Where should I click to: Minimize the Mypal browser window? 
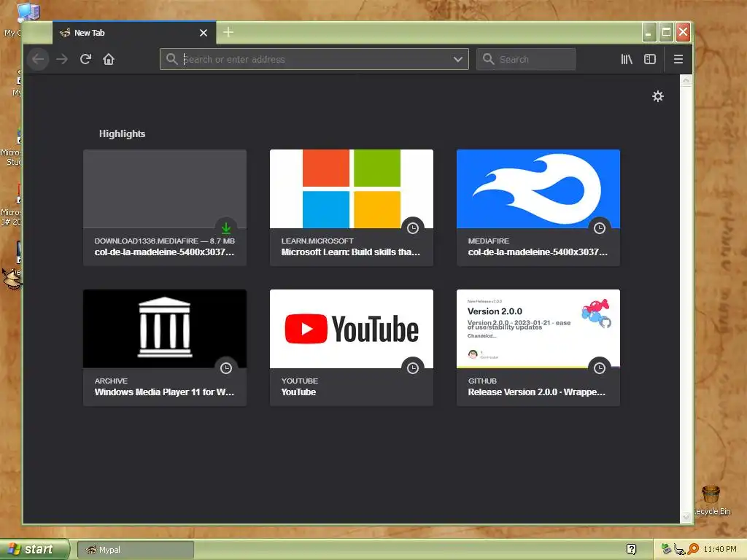(649, 32)
